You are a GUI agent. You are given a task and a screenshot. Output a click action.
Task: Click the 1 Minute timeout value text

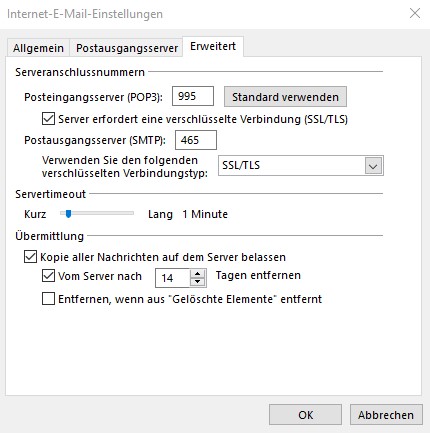click(x=205, y=214)
